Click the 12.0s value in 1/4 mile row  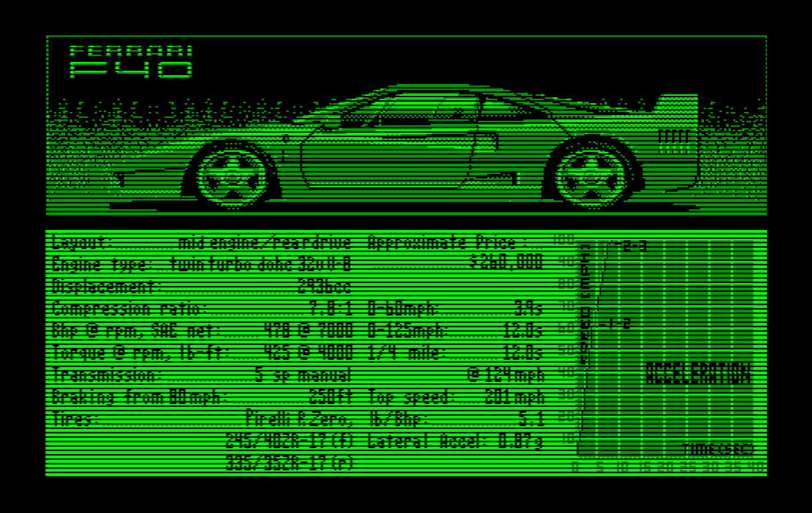(x=523, y=353)
